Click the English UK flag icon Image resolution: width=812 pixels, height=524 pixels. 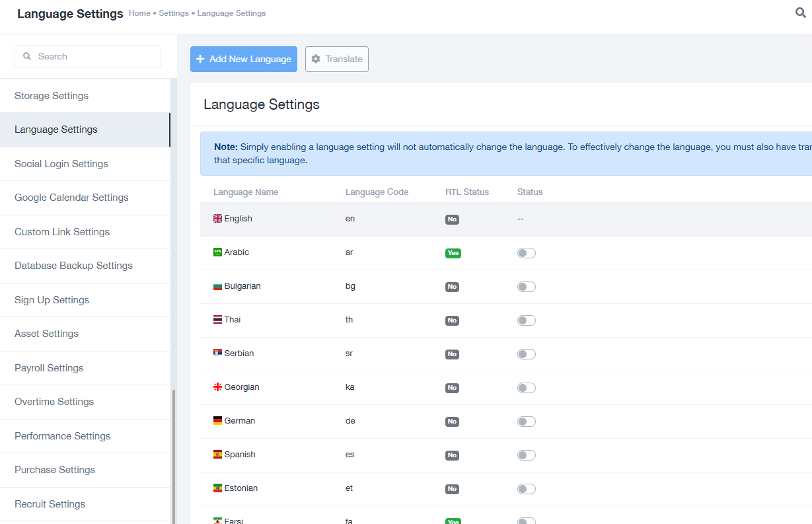(217, 219)
